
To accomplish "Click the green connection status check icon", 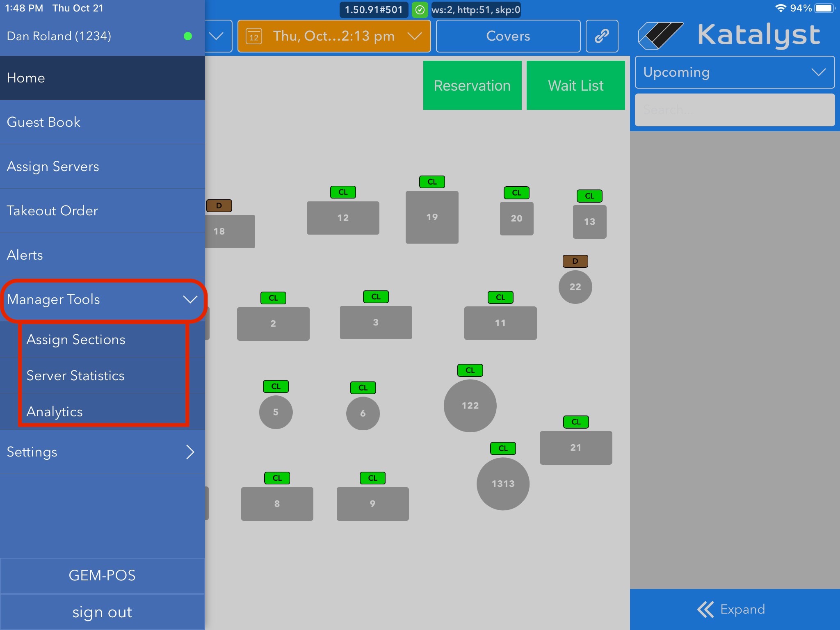I will pyautogui.click(x=420, y=10).
